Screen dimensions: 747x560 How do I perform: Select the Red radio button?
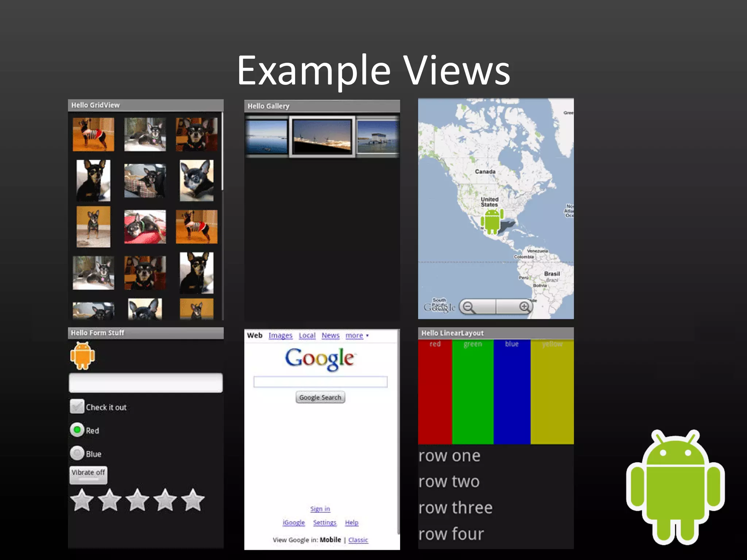[77, 430]
